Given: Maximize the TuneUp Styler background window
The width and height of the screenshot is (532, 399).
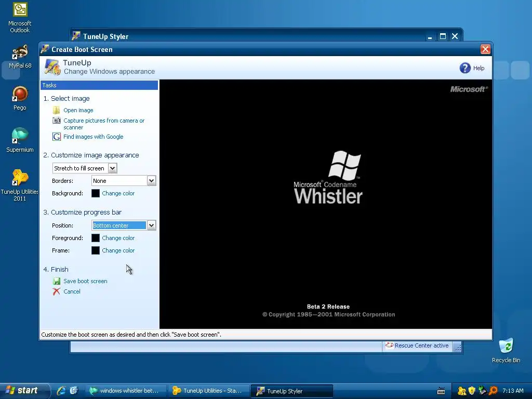Looking at the screenshot, I should (443, 36).
